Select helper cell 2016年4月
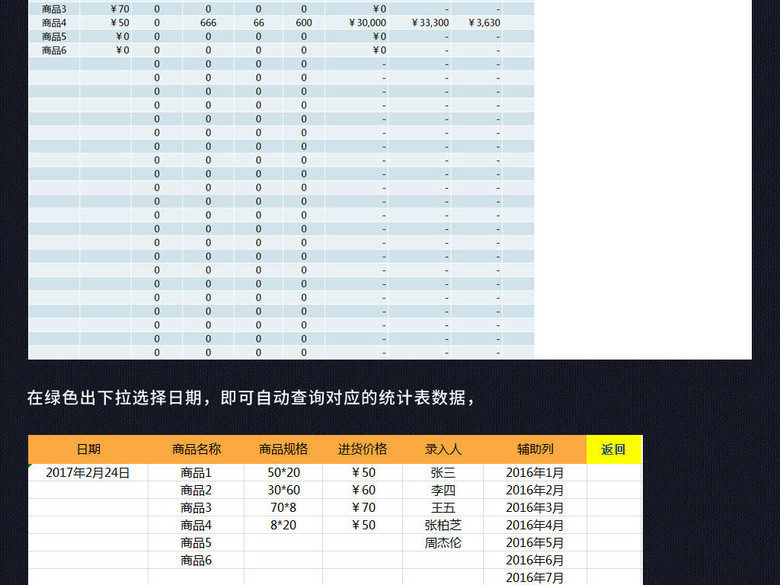 [535, 525]
